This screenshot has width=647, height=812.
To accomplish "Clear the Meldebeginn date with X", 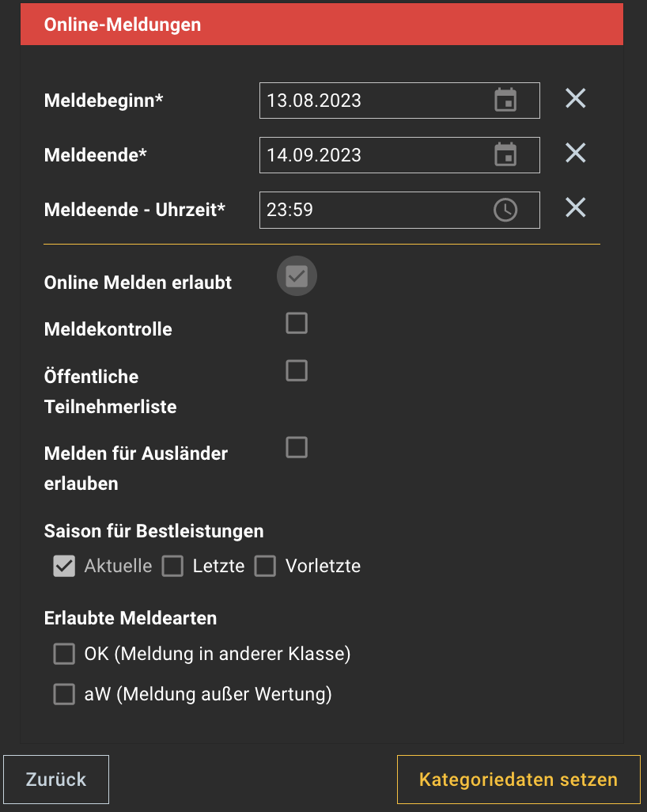I will click(x=575, y=99).
